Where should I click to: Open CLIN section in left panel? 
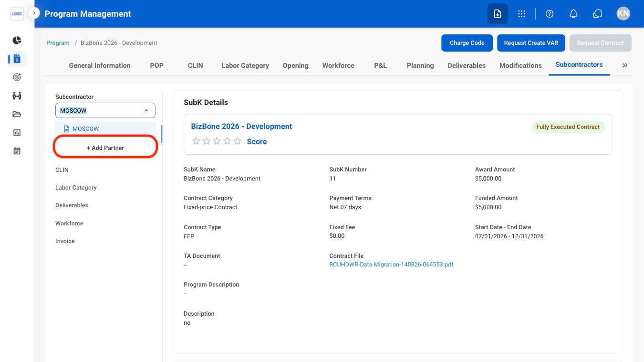point(62,170)
